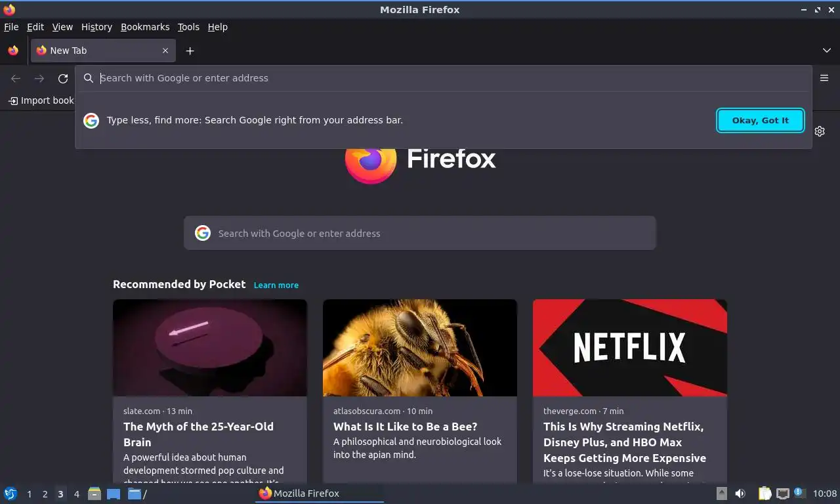The height and width of the screenshot is (504, 840).
Task: Switch to workspace 2 in the pager
Action: (45, 494)
